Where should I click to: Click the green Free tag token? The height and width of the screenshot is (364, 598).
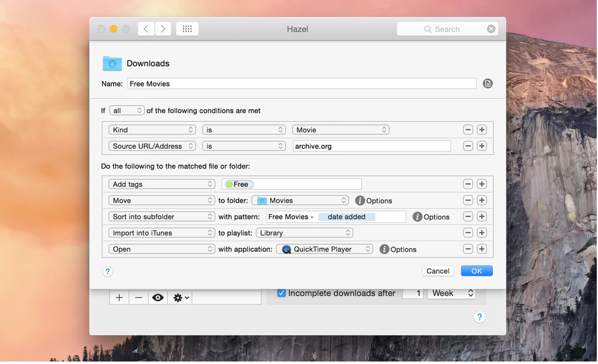point(239,184)
